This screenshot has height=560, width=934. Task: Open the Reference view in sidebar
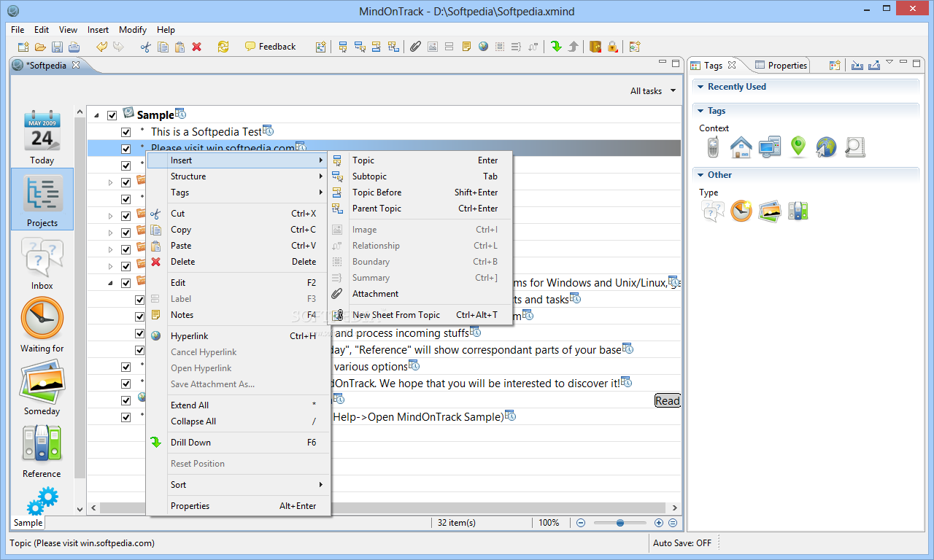[x=42, y=452]
